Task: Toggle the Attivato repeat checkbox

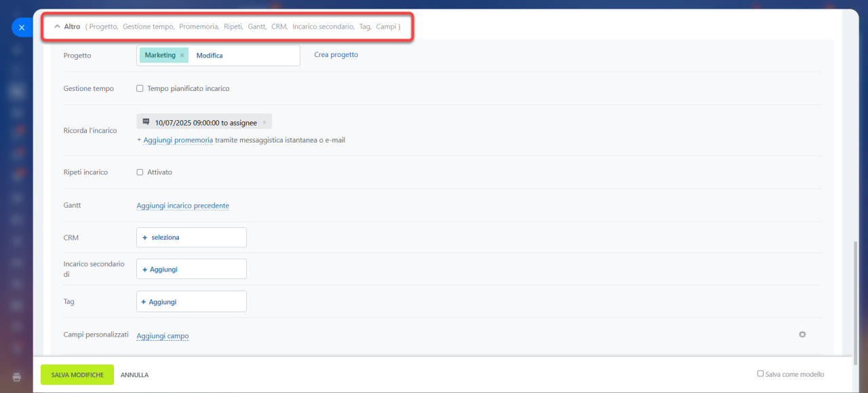Action: coord(140,172)
